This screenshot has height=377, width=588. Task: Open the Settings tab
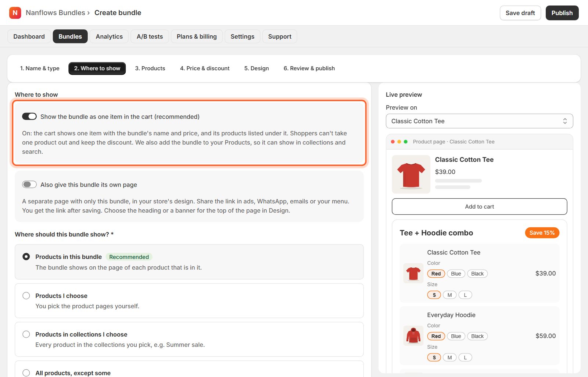(x=243, y=36)
